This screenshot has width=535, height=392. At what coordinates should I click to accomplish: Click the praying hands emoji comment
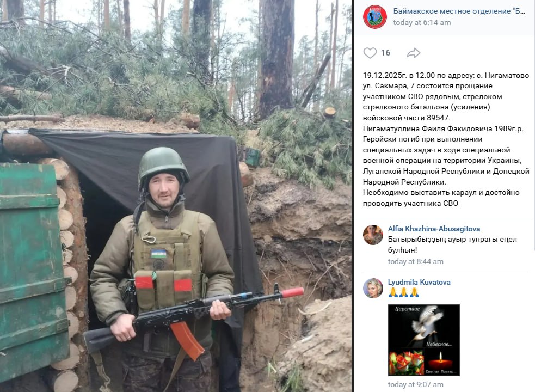pyautogui.click(x=404, y=292)
